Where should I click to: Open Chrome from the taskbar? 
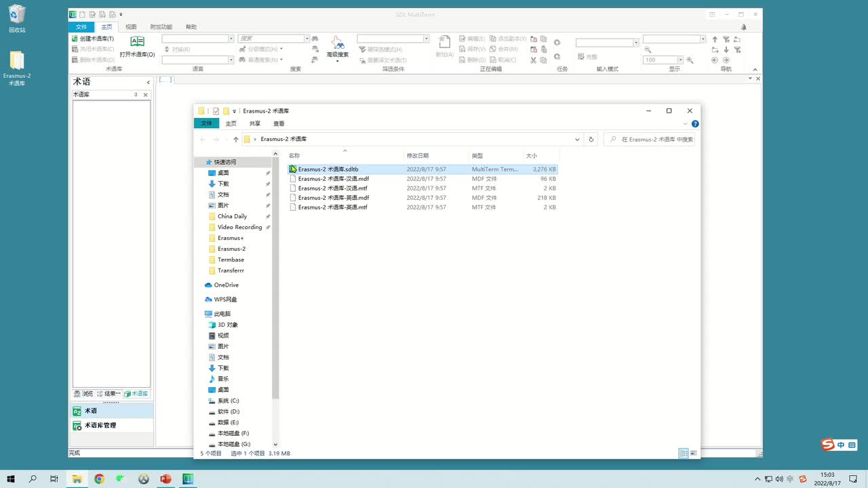[x=99, y=479]
